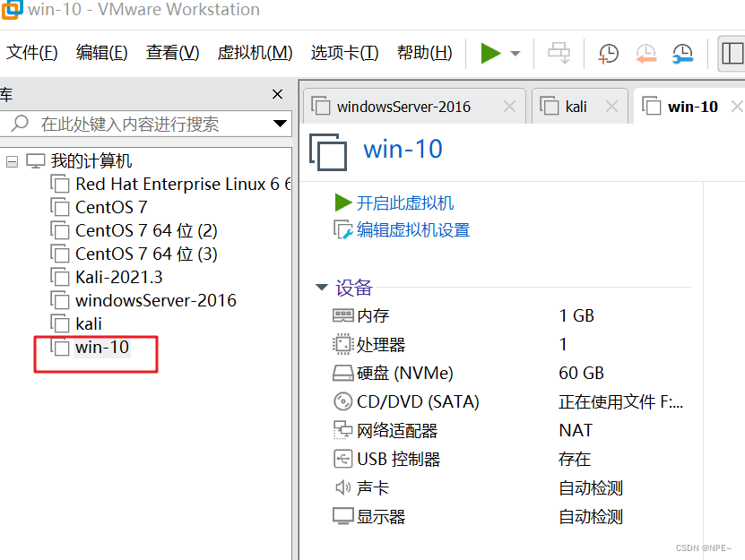Click the library search input field
This screenshot has width=745, height=560.
[x=145, y=124]
